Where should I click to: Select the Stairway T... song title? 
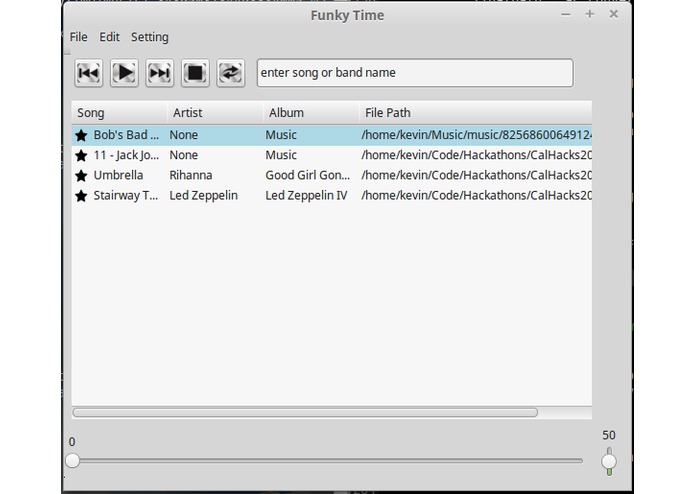[125, 195]
